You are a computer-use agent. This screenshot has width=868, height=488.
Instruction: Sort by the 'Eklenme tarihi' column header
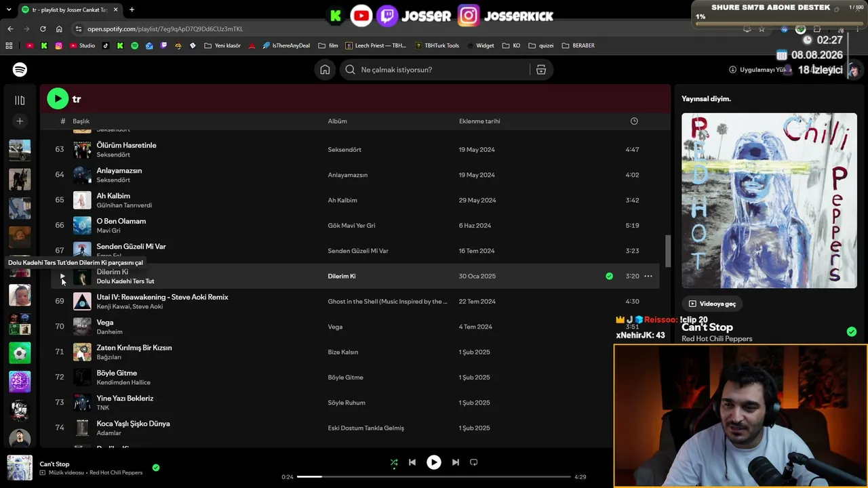click(479, 121)
